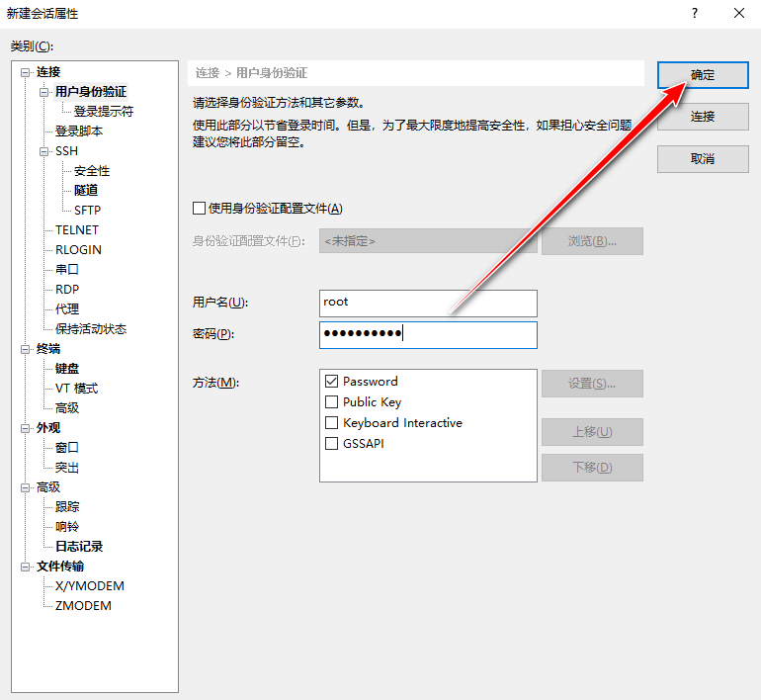761x700 pixels.
Task: Select 代理 in the tree
Action: (x=67, y=309)
